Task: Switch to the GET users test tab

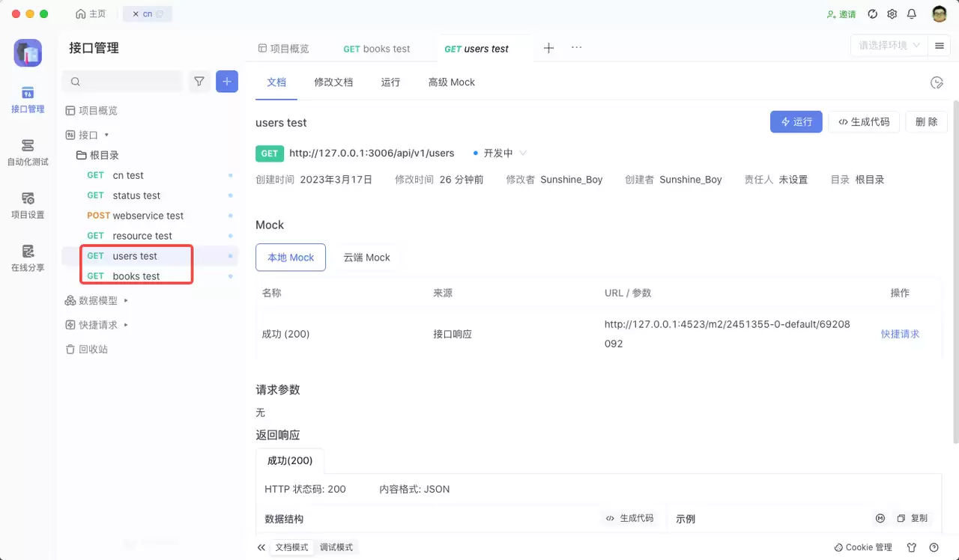Action: pyautogui.click(x=477, y=49)
